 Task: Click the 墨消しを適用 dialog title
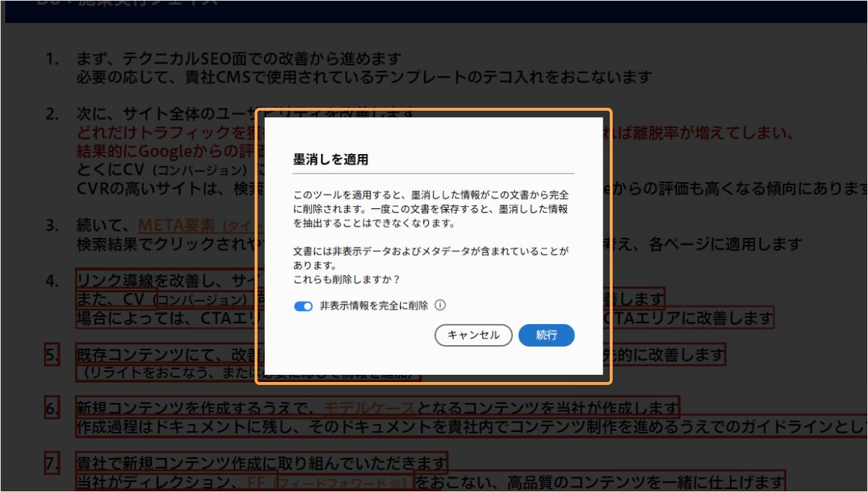coord(331,159)
